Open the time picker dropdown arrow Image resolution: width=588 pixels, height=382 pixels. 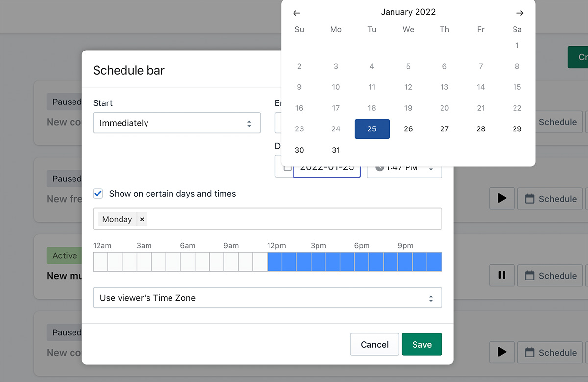pyautogui.click(x=431, y=169)
